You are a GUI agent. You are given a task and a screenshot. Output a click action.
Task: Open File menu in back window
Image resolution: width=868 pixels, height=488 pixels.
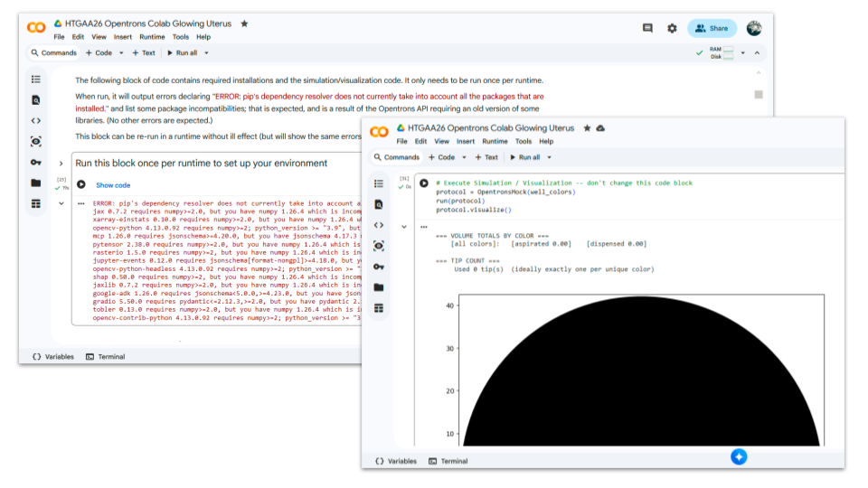click(x=60, y=37)
